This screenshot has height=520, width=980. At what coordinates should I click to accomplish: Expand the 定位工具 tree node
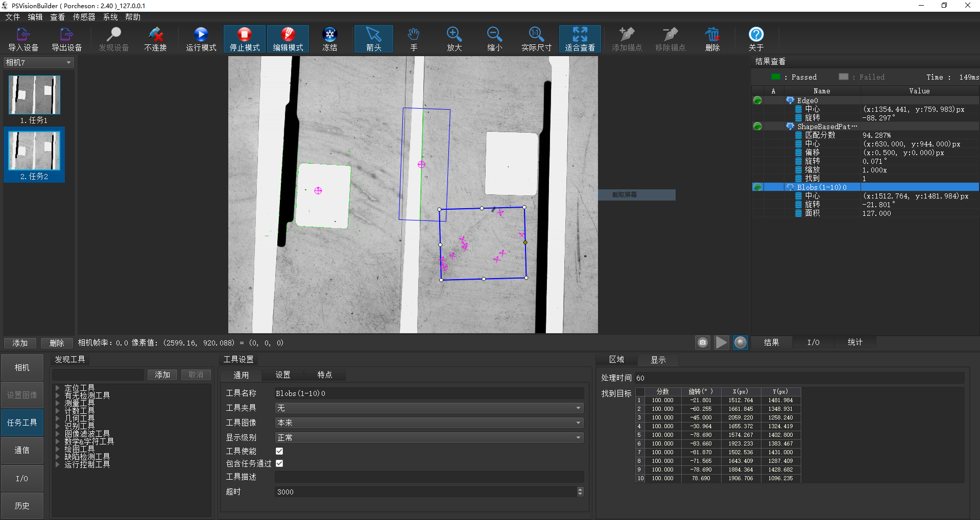tap(58, 388)
